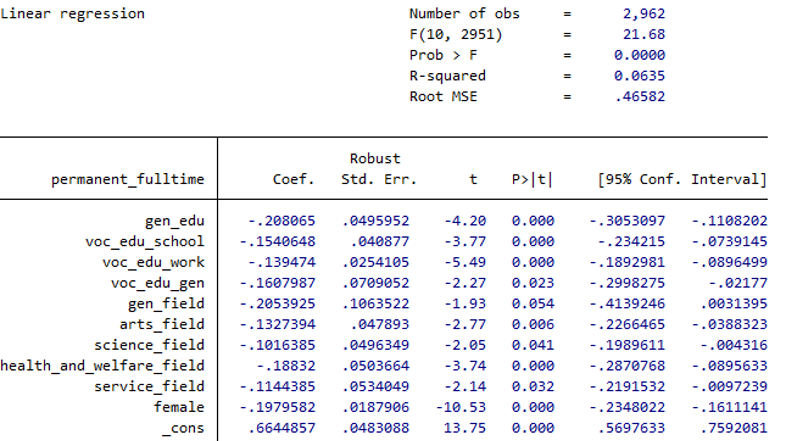Viewport: 786px width, 441px height.
Task: Click the service_field variable name
Action: [149, 386]
